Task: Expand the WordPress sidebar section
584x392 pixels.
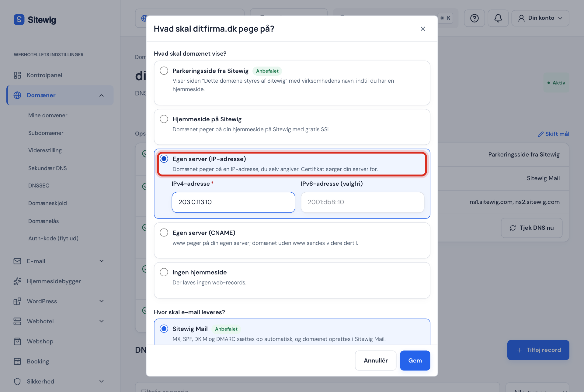Action: pos(102,301)
